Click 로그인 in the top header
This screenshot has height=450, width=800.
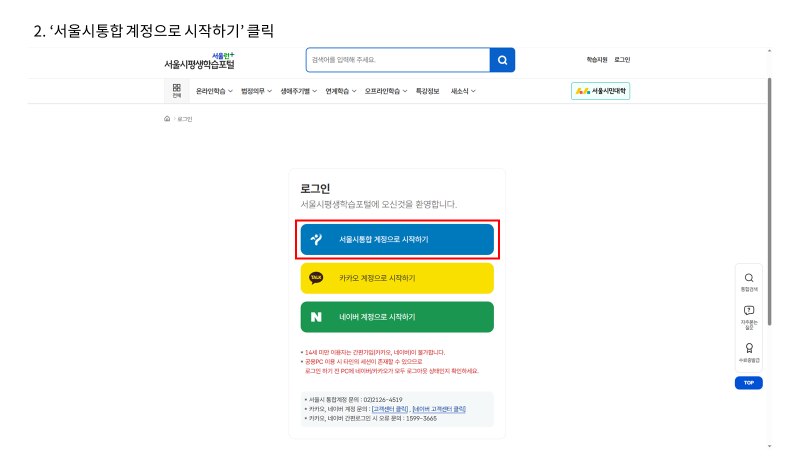(622, 60)
